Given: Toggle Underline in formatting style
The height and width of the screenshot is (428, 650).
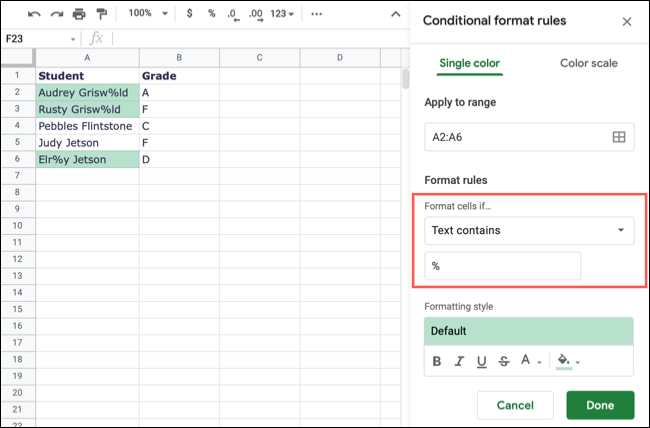Looking at the screenshot, I should (x=482, y=361).
